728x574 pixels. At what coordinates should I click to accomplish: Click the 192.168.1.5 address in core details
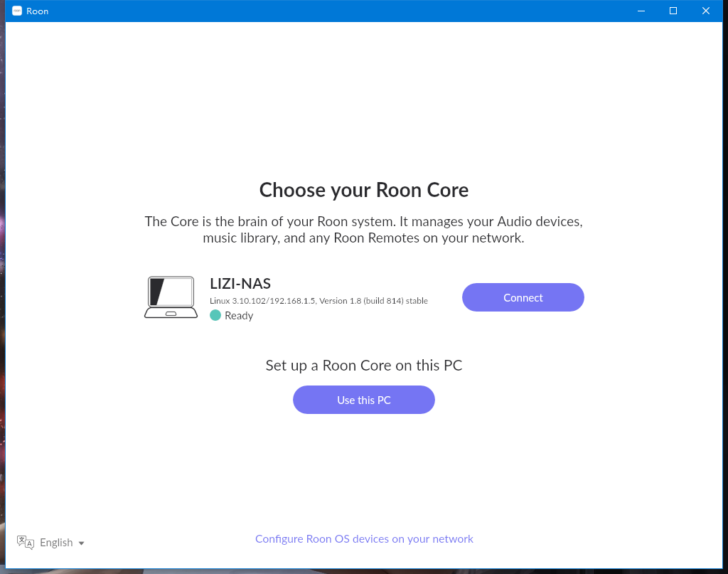(x=292, y=301)
